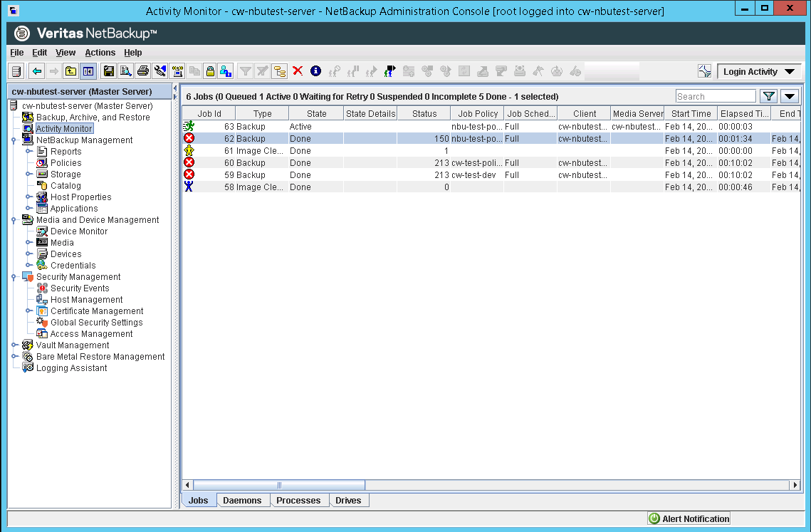Toggle the tree pane visibility icon
The image size is (811, 532).
[x=88, y=71]
